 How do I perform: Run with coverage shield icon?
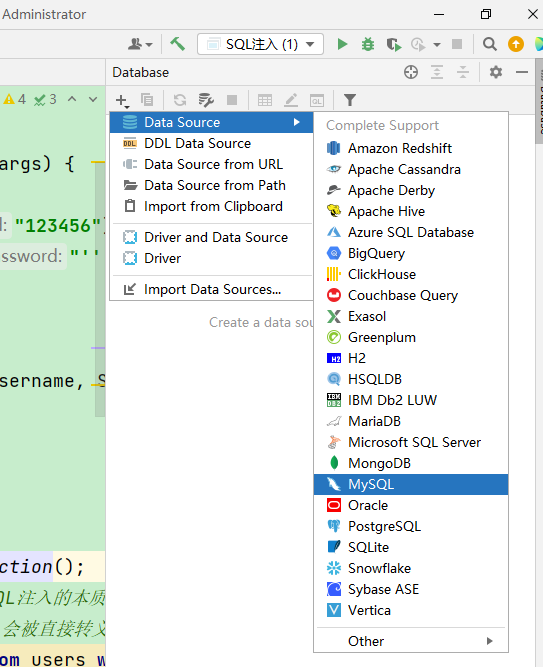click(394, 44)
